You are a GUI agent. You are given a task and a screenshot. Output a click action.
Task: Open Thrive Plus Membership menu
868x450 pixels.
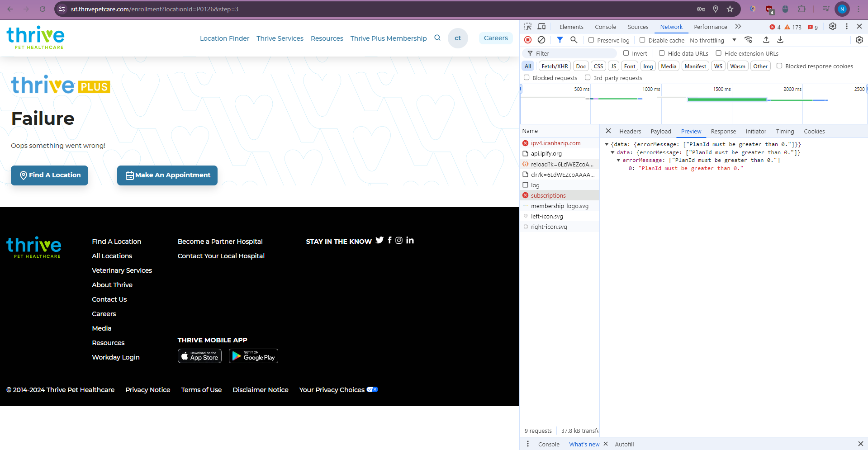tap(389, 38)
